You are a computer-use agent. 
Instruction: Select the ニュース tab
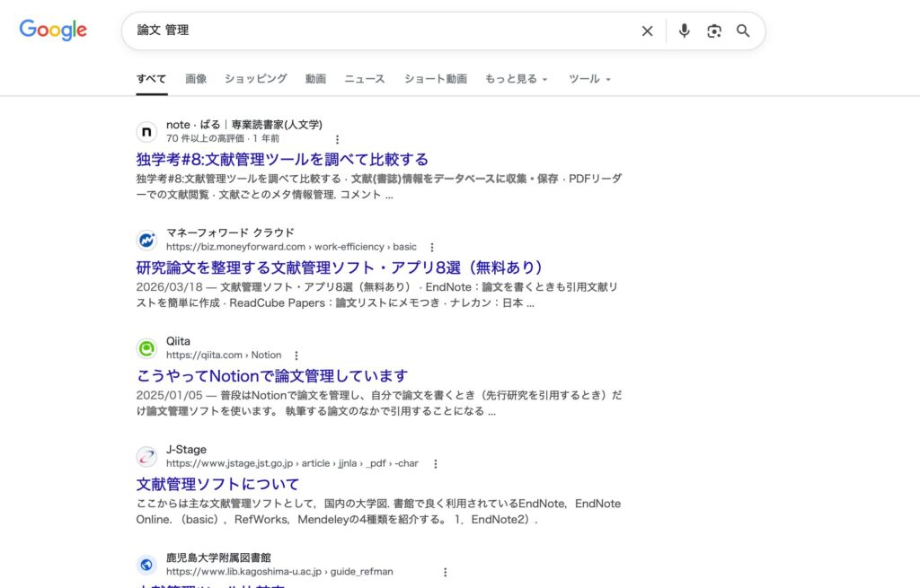point(364,79)
